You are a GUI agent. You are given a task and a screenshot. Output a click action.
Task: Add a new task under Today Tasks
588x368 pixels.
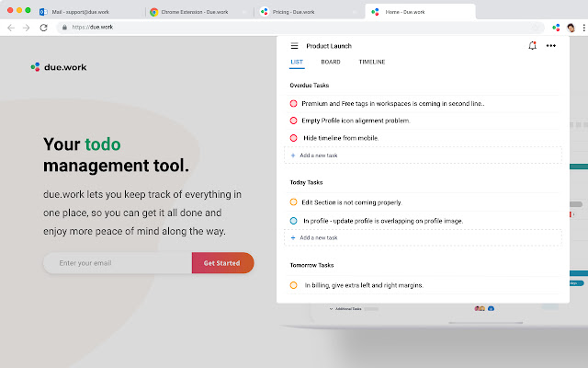click(x=423, y=237)
